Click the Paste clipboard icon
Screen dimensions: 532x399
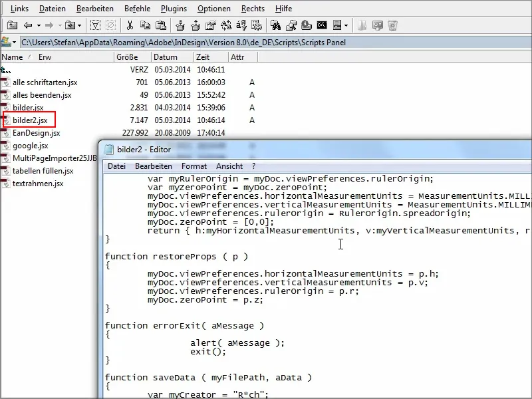161,25
